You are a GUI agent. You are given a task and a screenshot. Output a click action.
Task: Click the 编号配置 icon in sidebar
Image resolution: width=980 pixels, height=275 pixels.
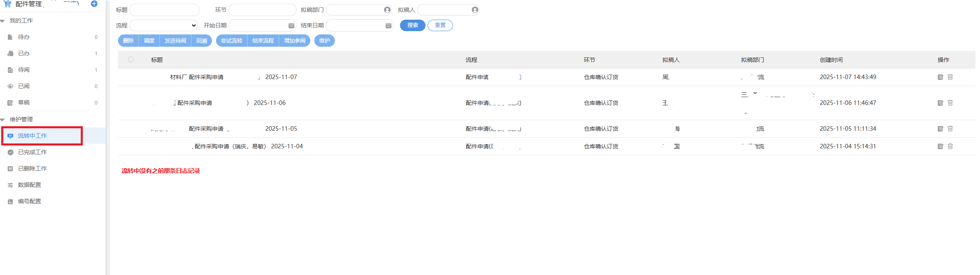[x=10, y=201]
